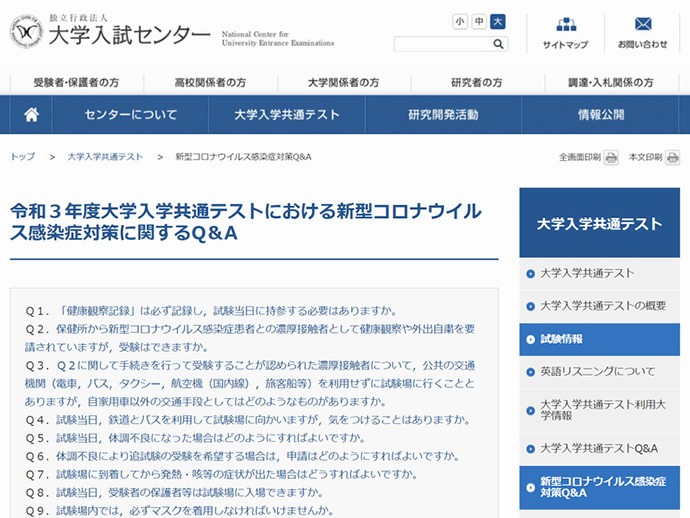Open sidebar item 英語リスニングについて
The height and width of the screenshot is (518, 690).
pyautogui.click(x=599, y=372)
